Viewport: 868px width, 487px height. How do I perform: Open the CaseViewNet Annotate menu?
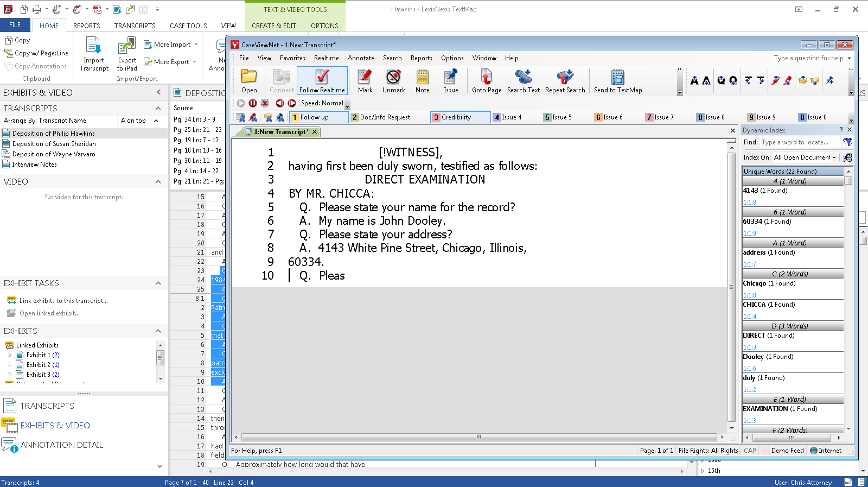click(x=361, y=58)
